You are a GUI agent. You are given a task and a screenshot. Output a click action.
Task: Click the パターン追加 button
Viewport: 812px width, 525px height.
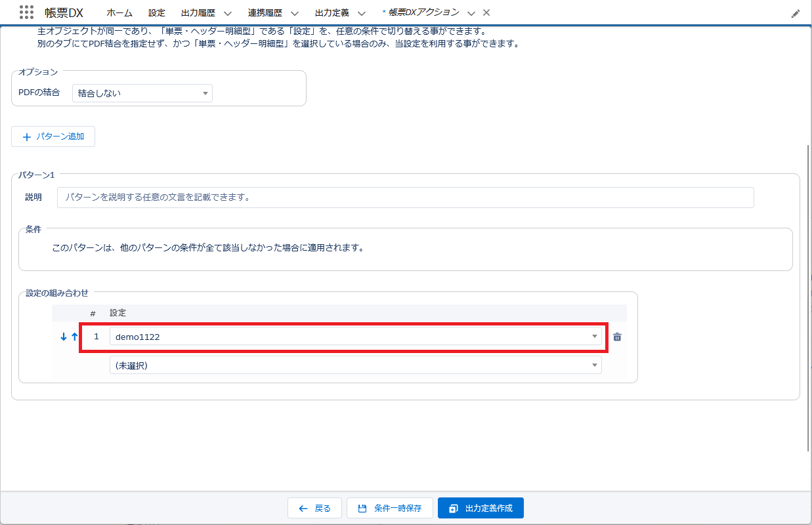53,136
